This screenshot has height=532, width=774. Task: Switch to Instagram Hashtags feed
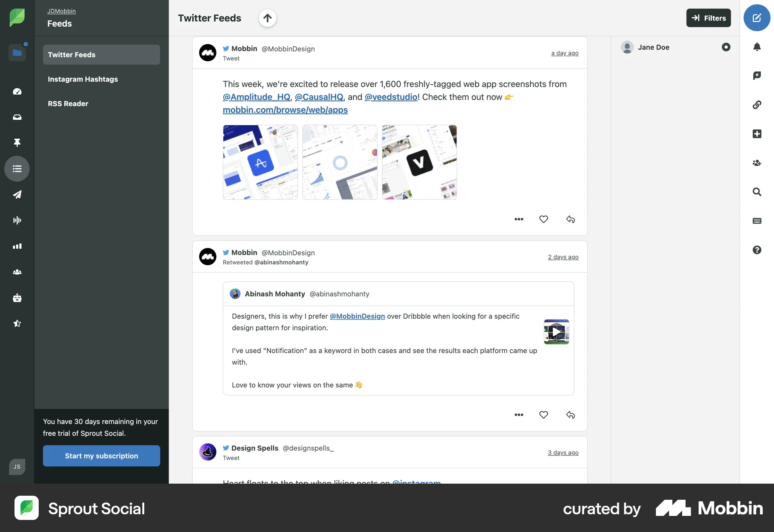(83, 79)
